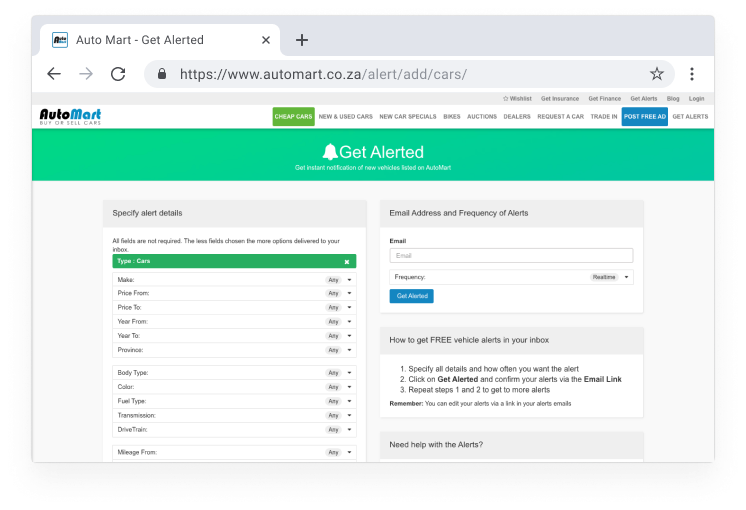Expand the Mileage From dropdown
746x510 pixels.
234,452
